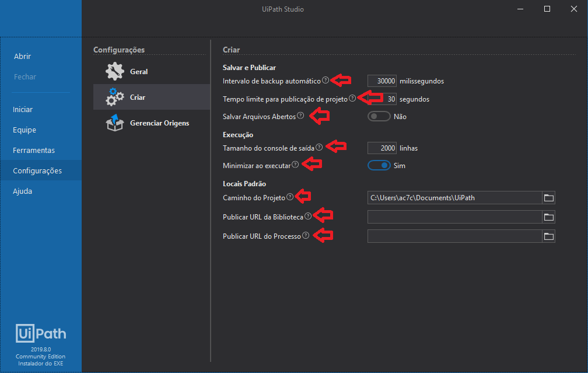Close the UiPath Studio window

(574, 9)
